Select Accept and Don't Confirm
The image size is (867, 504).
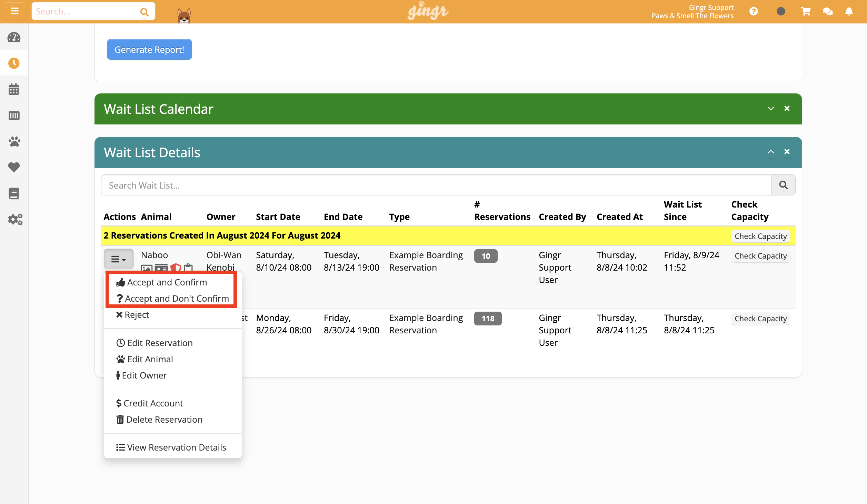click(x=172, y=299)
